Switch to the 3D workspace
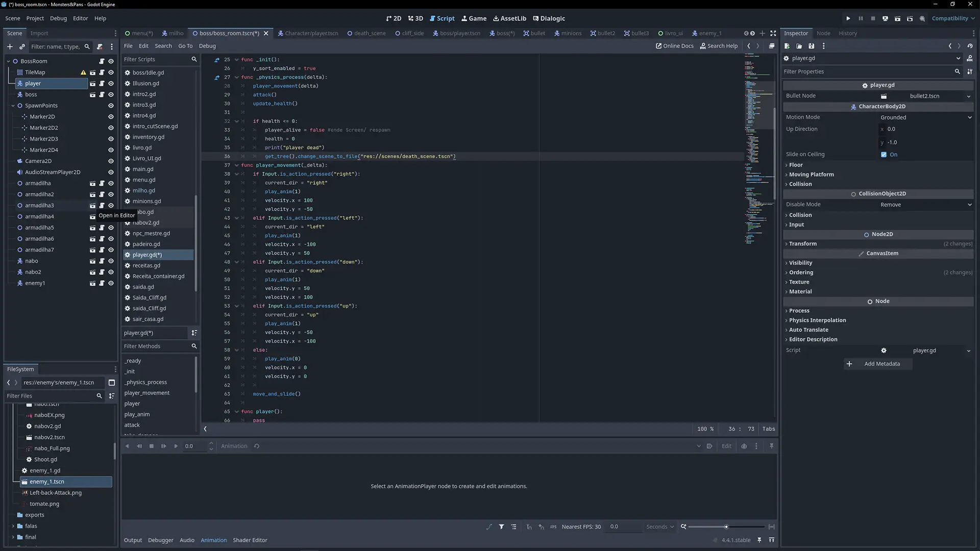This screenshot has width=980, height=551. pyautogui.click(x=415, y=18)
